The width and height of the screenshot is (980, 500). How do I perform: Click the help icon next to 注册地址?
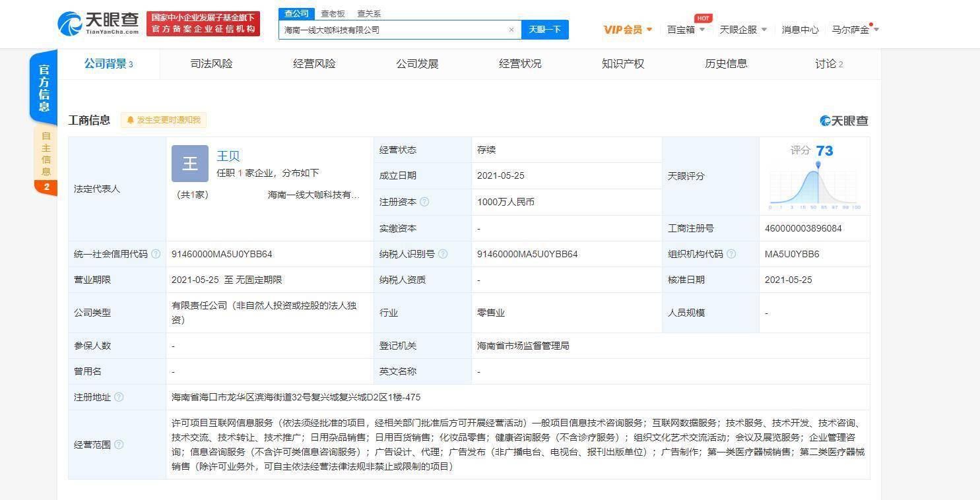(x=119, y=397)
